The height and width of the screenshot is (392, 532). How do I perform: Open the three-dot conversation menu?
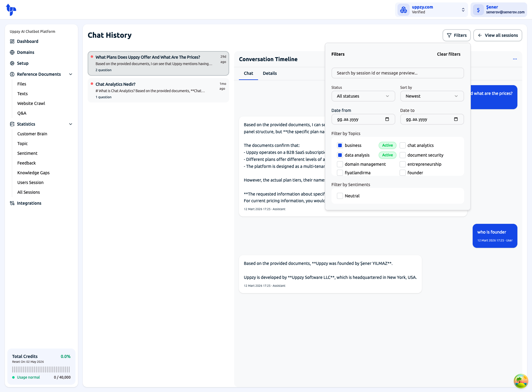(x=515, y=59)
